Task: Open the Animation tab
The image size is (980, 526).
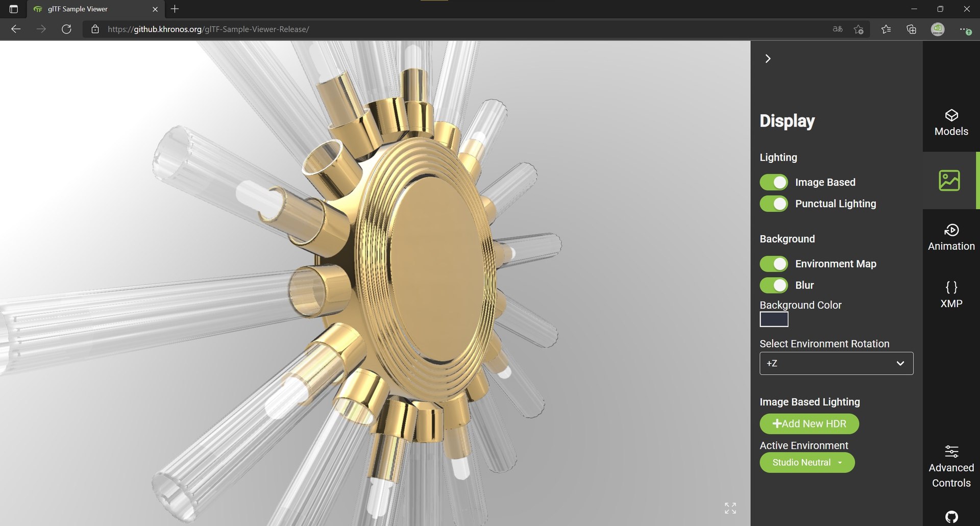Action: (951, 237)
